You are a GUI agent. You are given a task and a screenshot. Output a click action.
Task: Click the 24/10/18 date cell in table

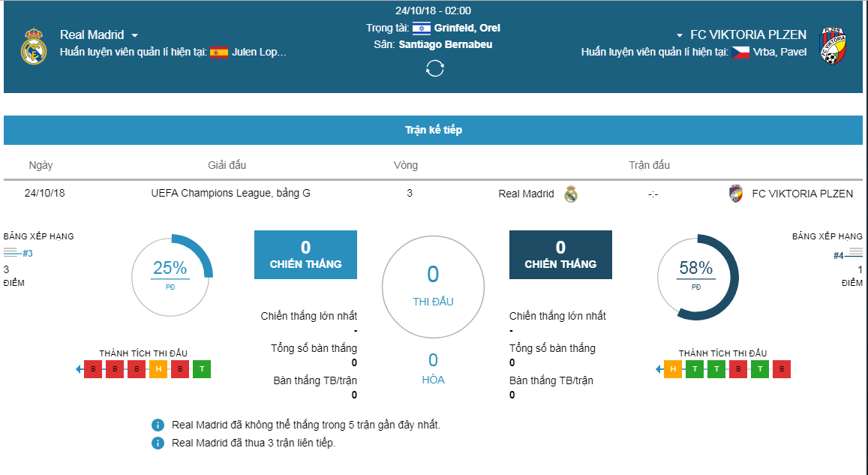(45, 193)
